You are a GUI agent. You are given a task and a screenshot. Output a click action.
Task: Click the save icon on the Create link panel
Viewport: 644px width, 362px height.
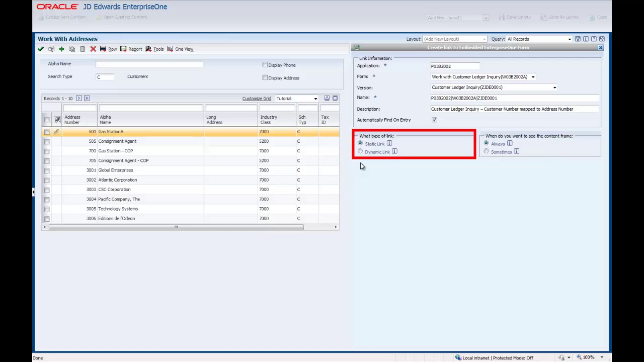[x=356, y=47]
